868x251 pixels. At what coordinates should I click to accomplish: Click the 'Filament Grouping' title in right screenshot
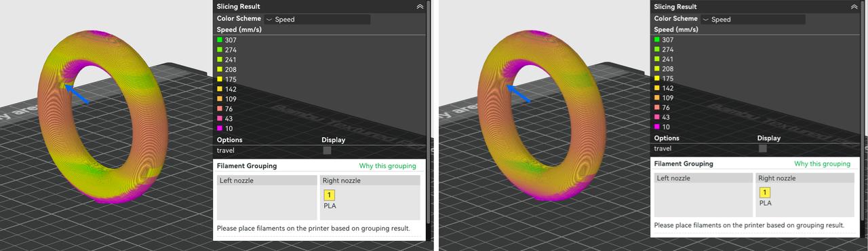684,164
